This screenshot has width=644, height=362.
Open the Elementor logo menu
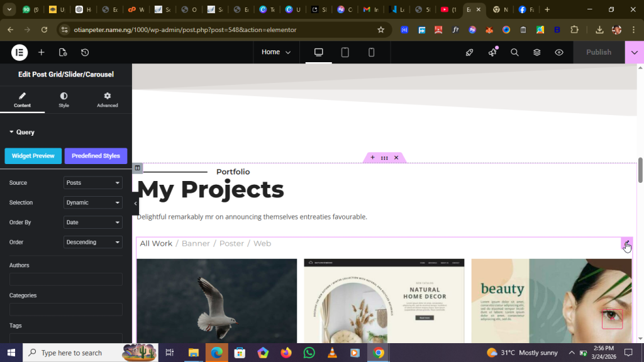coord(19,52)
